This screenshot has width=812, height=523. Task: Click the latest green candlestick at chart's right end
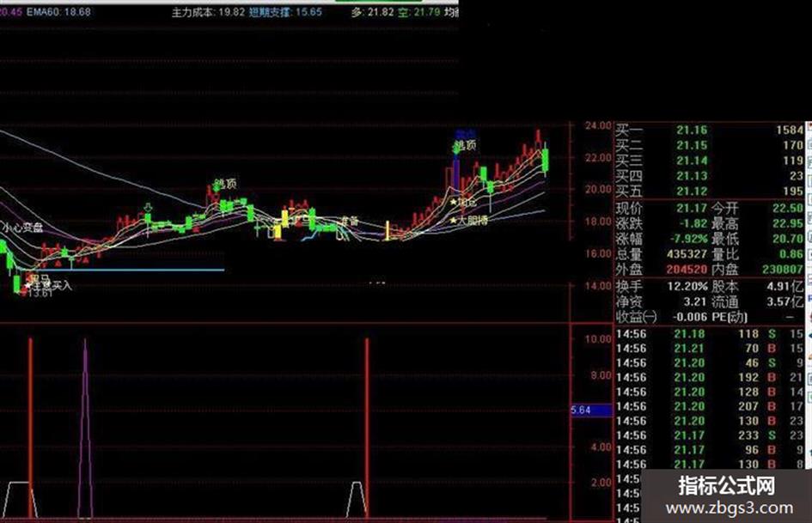(545, 160)
